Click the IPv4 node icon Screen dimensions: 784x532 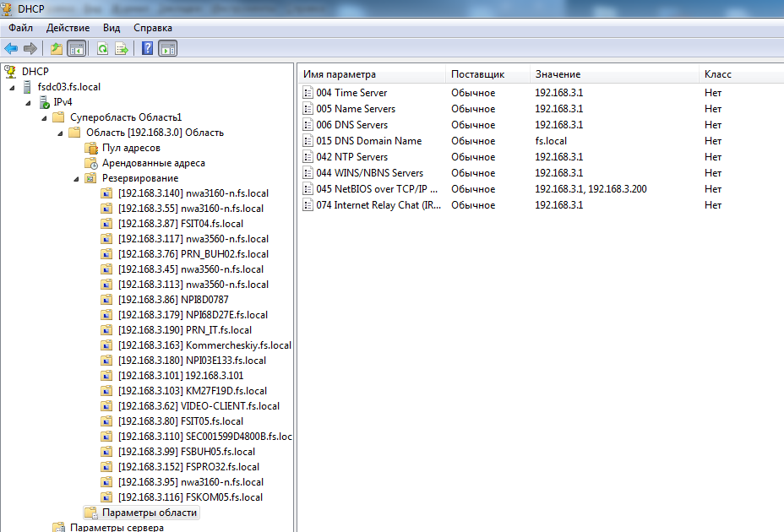pos(45,102)
